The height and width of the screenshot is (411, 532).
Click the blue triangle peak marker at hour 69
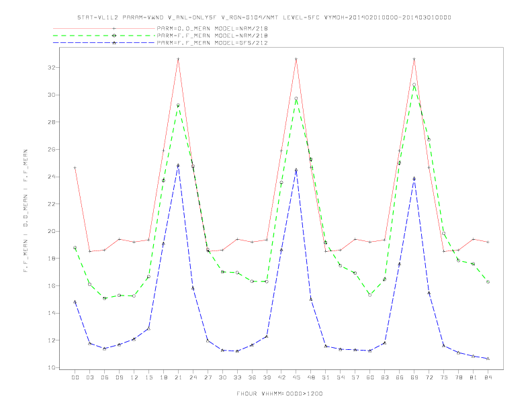click(x=414, y=179)
